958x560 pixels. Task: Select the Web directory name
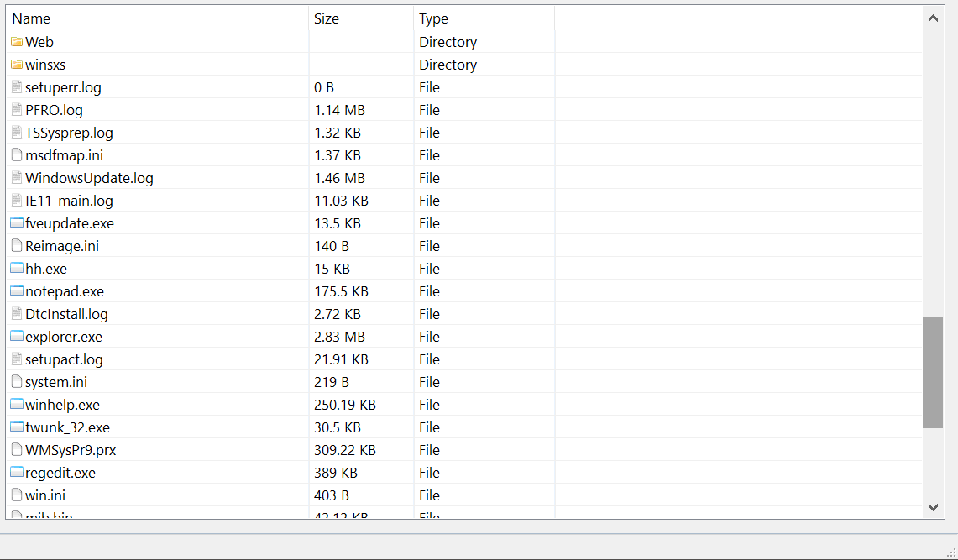[x=39, y=42]
